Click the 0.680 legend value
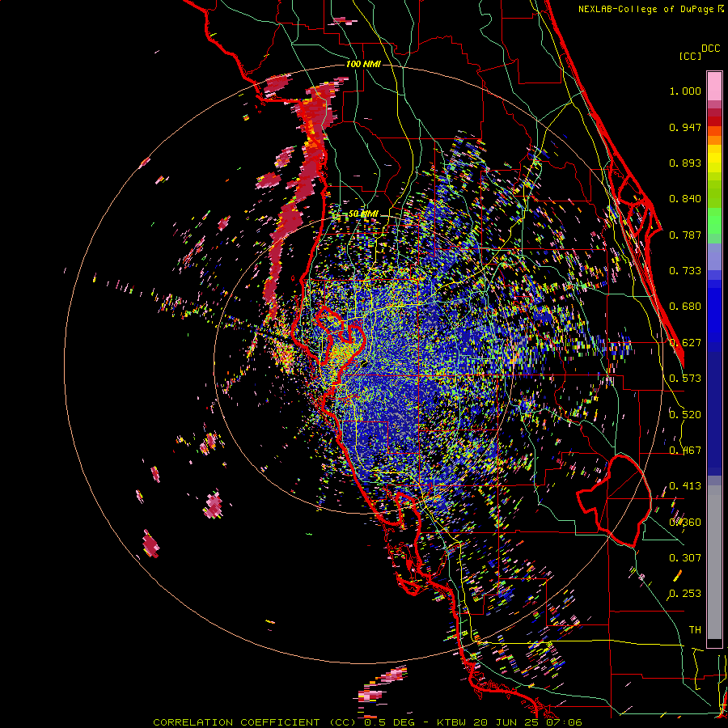This screenshot has height=728, width=728. click(685, 307)
